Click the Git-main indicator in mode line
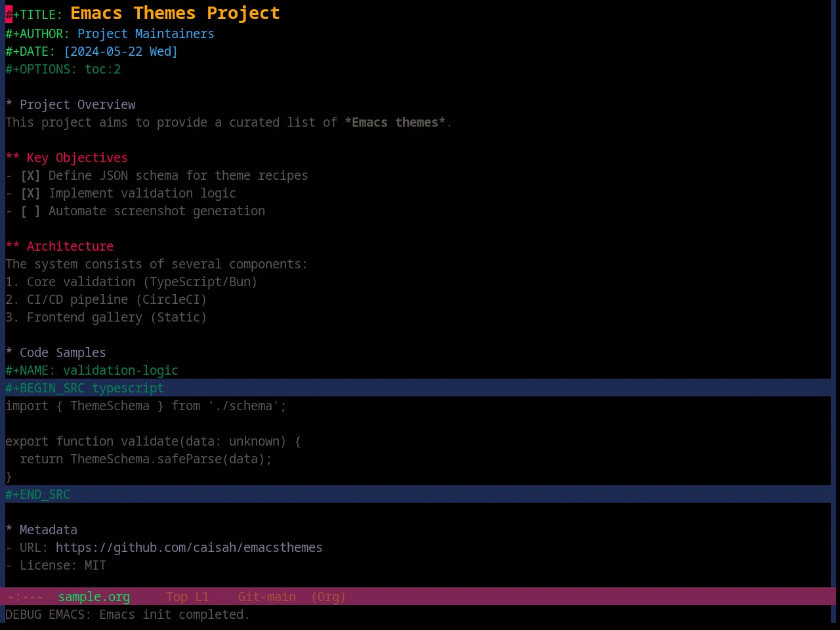 click(266, 597)
